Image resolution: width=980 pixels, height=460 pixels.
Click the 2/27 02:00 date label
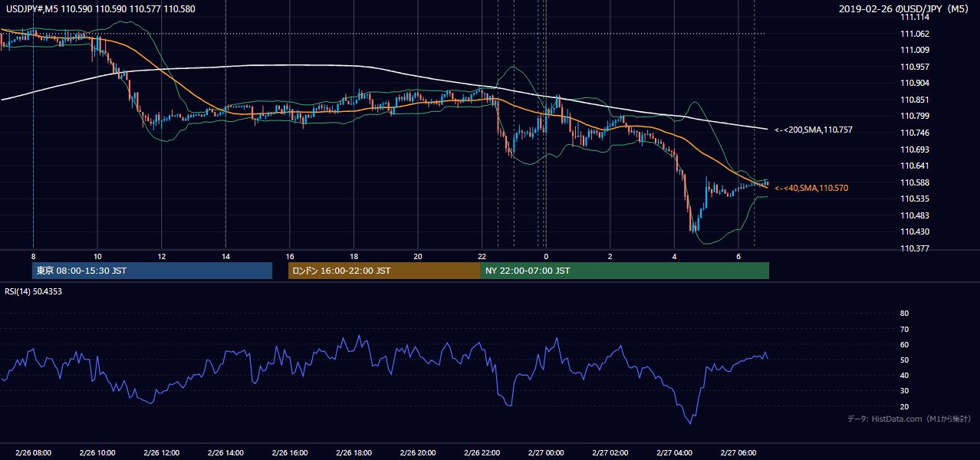pyautogui.click(x=610, y=453)
